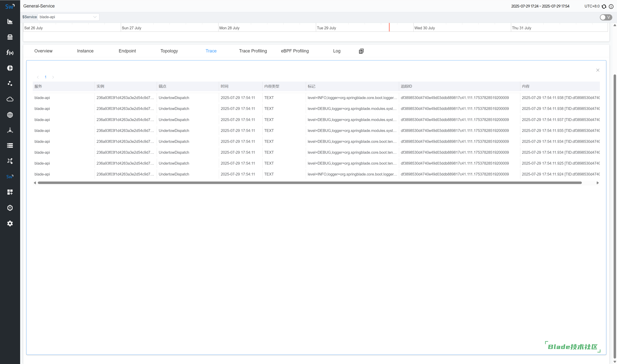Open the cloud sidebar icon
This screenshot has width=617, height=364.
[10, 99]
